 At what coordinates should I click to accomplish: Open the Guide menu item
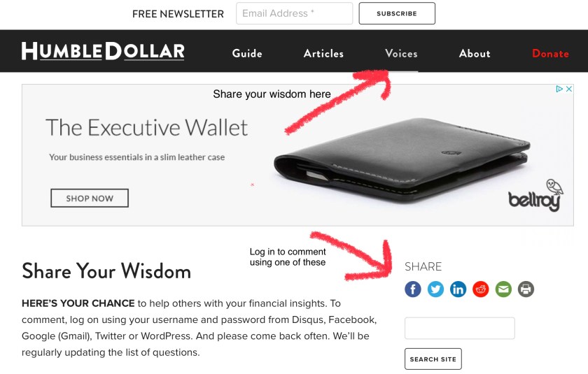247,54
